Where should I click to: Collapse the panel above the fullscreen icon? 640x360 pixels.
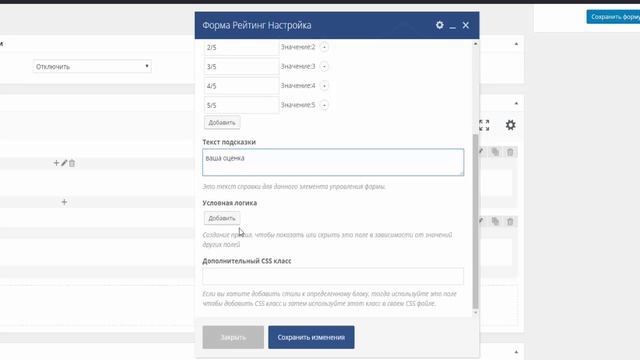pyautogui.click(x=516, y=103)
